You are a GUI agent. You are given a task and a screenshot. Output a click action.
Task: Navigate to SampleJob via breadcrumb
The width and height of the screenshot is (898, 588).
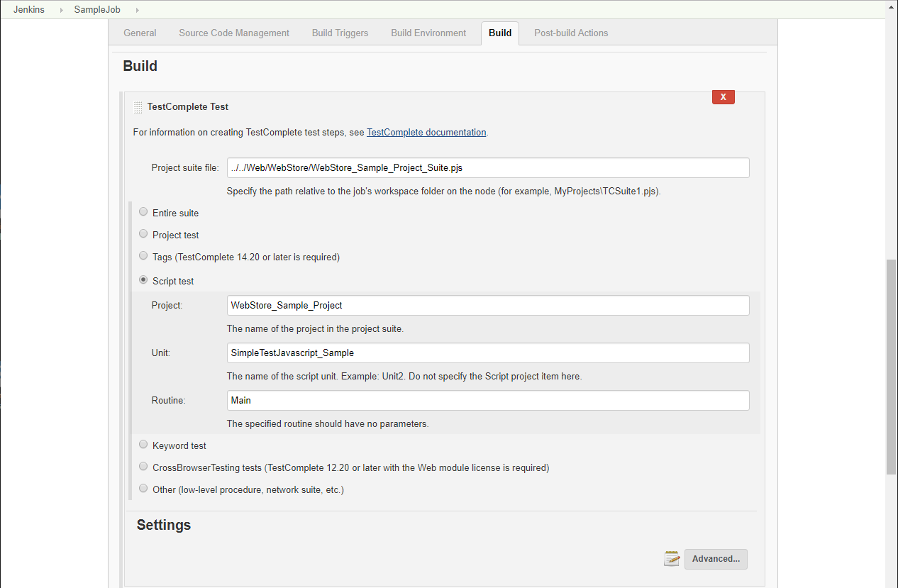96,9
